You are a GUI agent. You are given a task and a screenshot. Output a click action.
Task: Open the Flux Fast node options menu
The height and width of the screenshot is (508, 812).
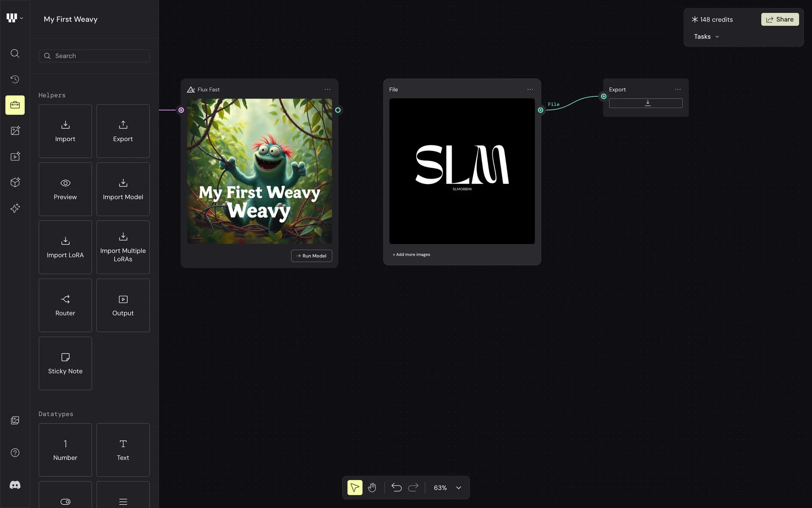point(327,89)
